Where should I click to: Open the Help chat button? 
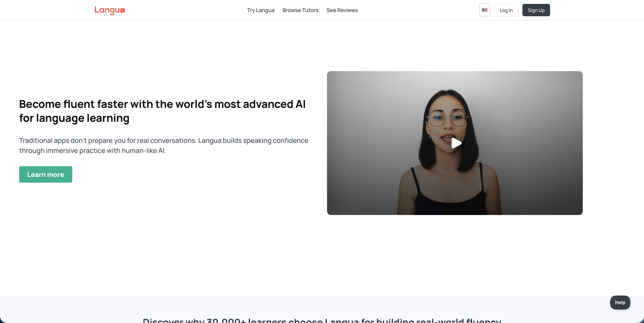coord(620,303)
